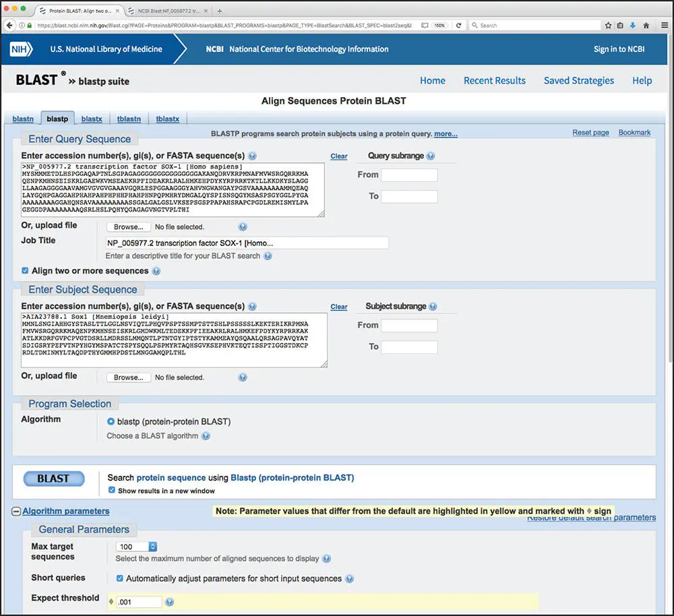Close the Protein BLAST browser tab
The width and height of the screenshot is (674, 616).
[x=117, y=11]
